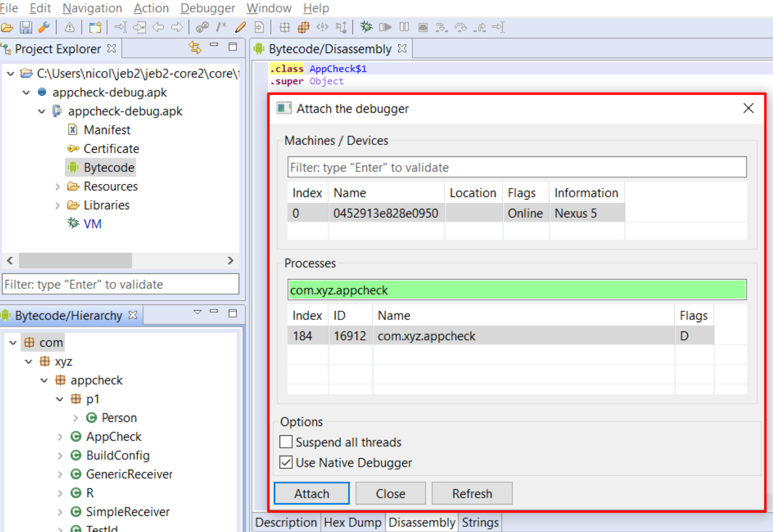The width and height of the screenshot is (773, 532).
Task: Collapse the top-level appcheck-debug.apk node
Action: coord(26,92)
